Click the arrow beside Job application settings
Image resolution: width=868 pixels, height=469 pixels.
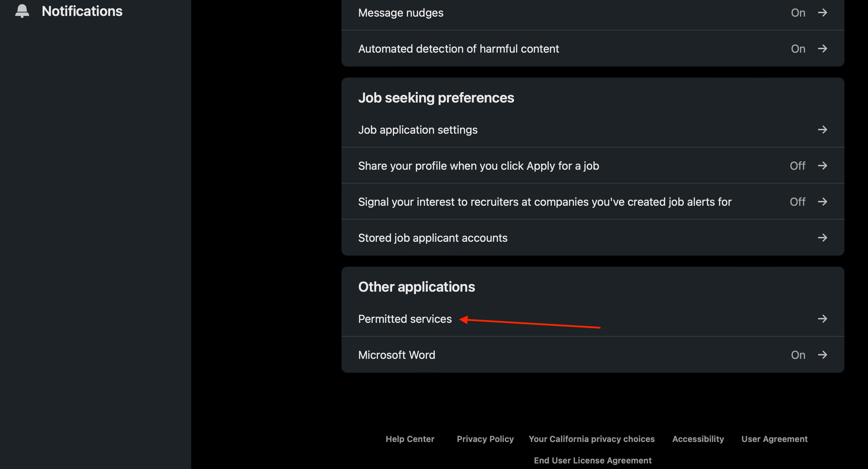(x=823, y=130)
